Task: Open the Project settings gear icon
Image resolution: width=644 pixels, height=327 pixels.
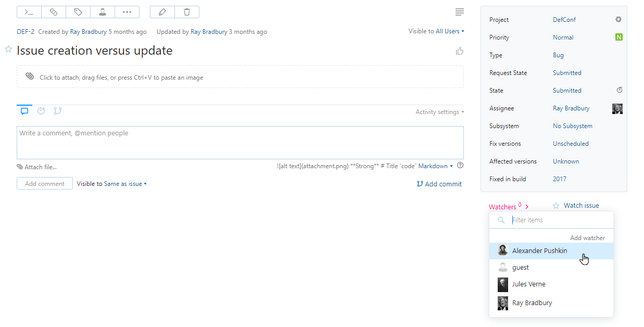Action: [x=618, y=19]
